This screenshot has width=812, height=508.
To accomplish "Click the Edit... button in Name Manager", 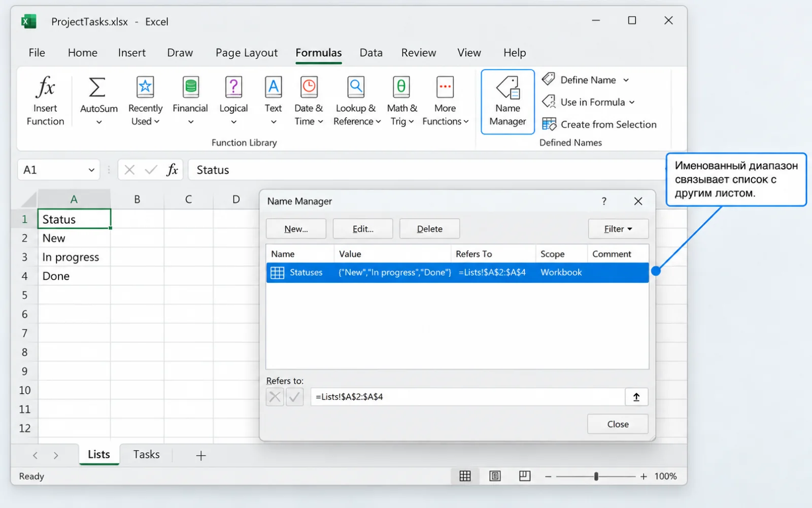I will (363, 229).
